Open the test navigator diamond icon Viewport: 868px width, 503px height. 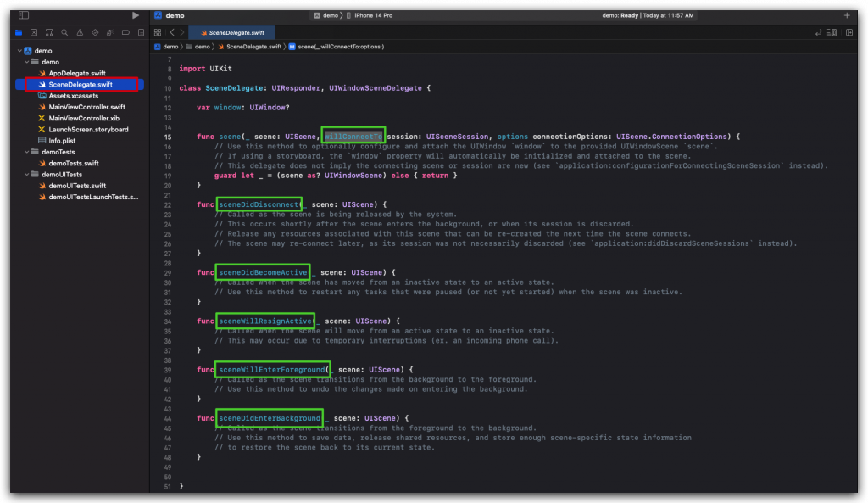(x=95, y=33)
